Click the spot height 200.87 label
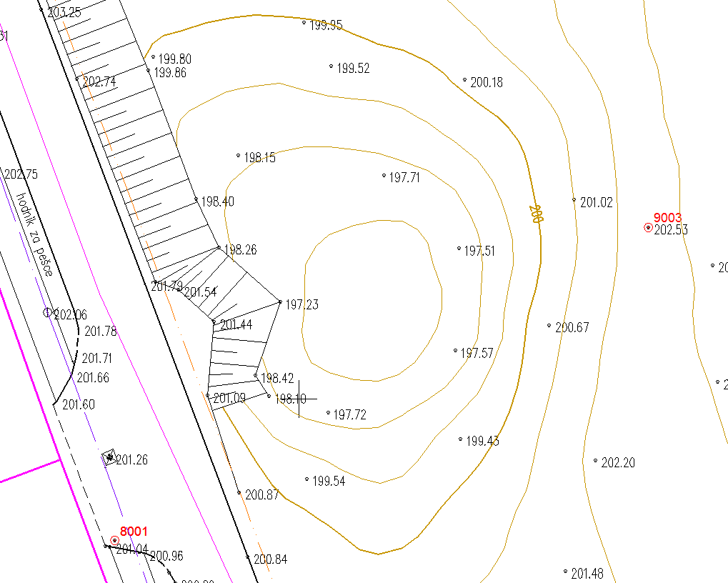The width and height of the screenshot is (728, 583). [x=261, y=494]
